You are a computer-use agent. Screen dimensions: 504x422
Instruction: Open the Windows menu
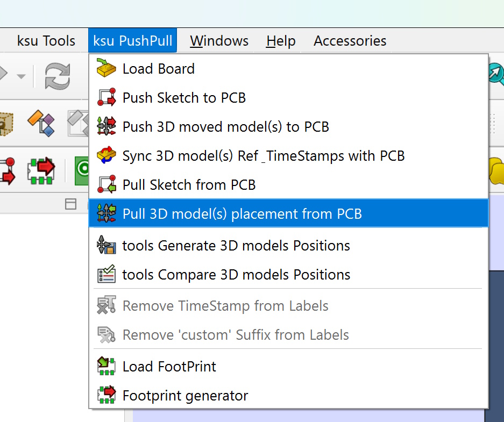[219, 41]
